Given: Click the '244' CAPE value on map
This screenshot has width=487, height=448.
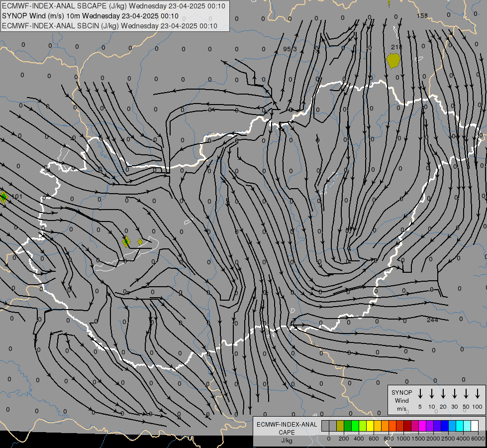Looking at the screenshot, I should pyautogui.click(x=432, y=320).
